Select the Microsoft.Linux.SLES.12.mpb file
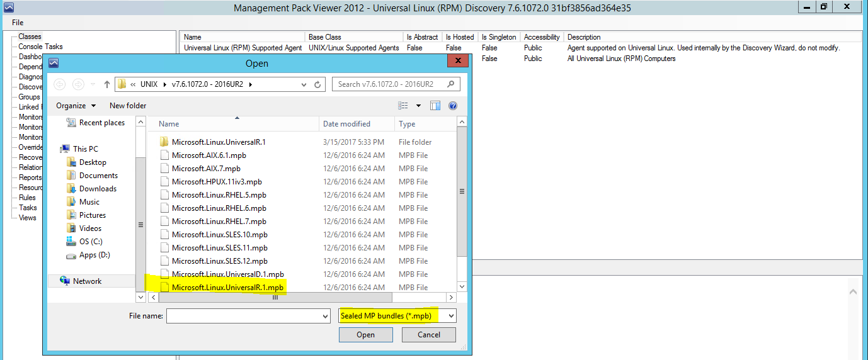The height and width of the screenshot is (360, 868). pyautogui.click(x=220, y=261)
